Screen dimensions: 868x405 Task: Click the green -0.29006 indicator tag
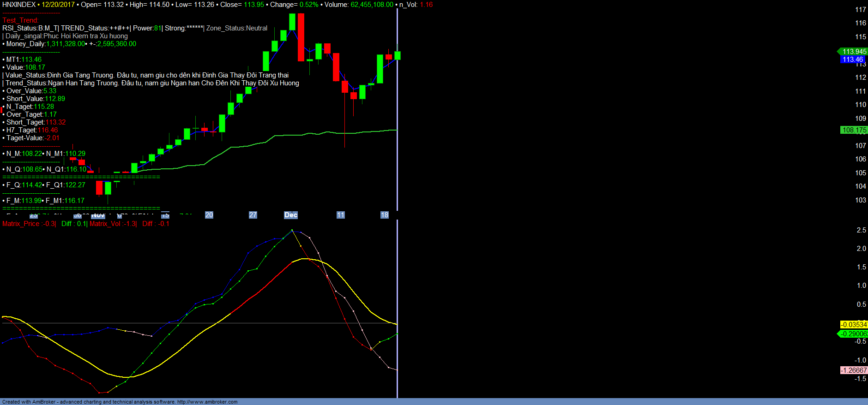tap(854, 334)
